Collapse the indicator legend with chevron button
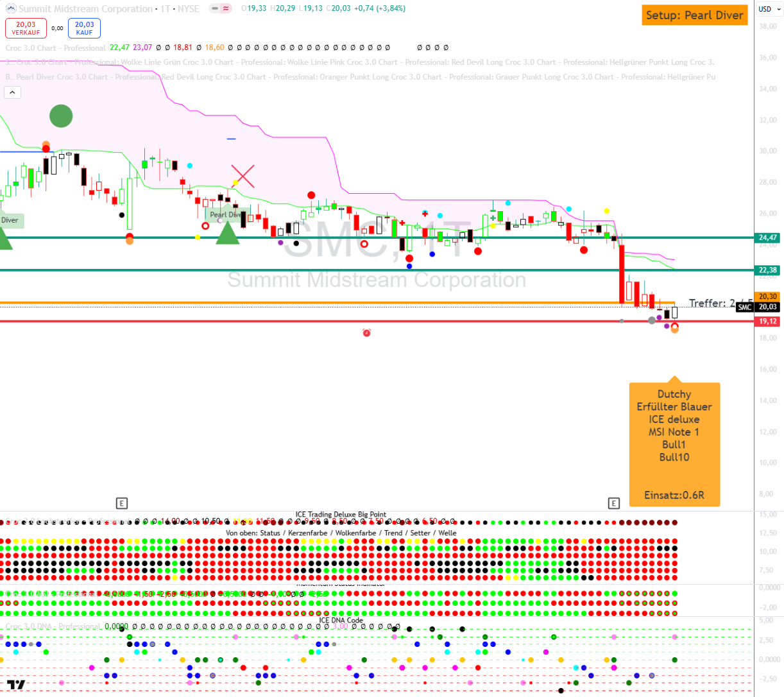784x697 pixels. point(12,92)
